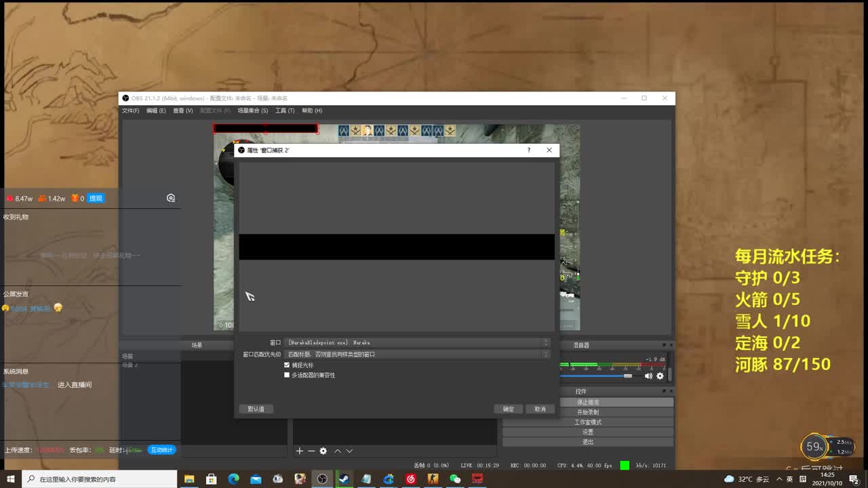Open Steam from the taskbar

[344, 479]
